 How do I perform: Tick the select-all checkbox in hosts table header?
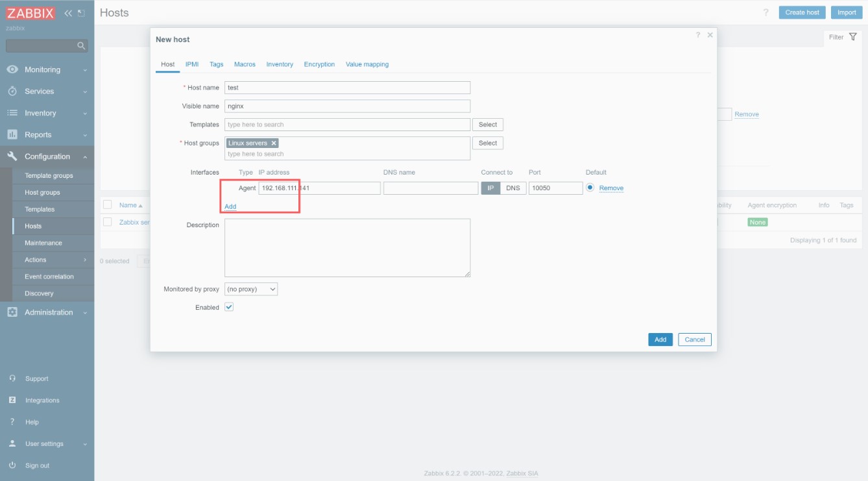108,205
